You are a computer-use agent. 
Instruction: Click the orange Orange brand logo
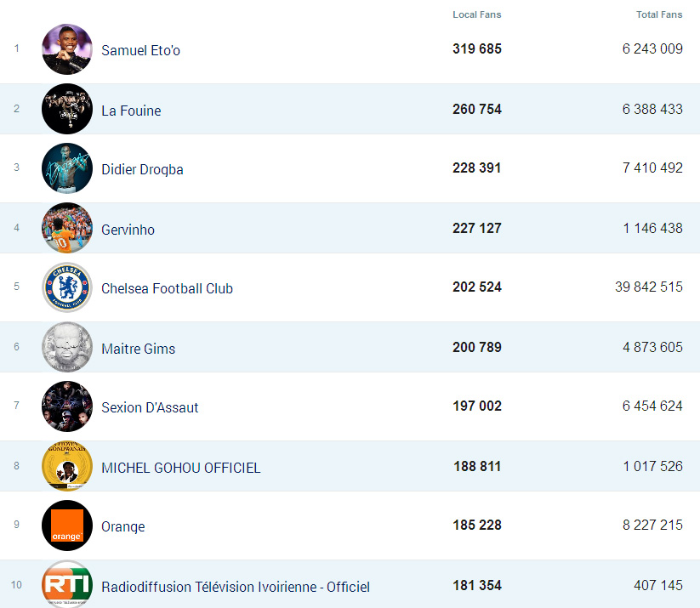pos(67,526)
